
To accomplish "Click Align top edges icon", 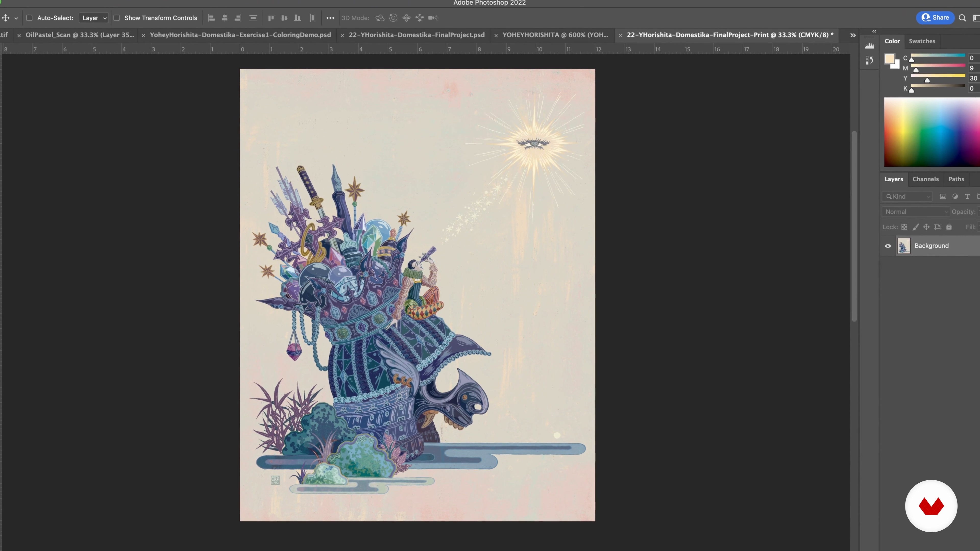I will [x=271, y=18].
